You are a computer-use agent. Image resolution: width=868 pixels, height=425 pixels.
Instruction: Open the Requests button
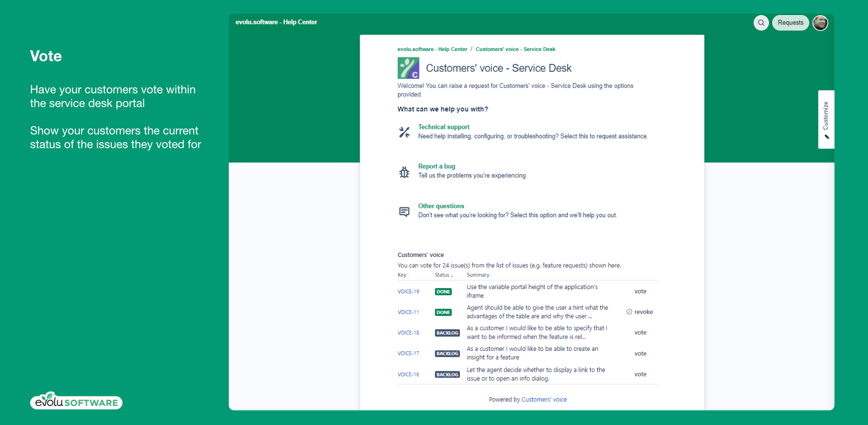click(x=791, y=23)
